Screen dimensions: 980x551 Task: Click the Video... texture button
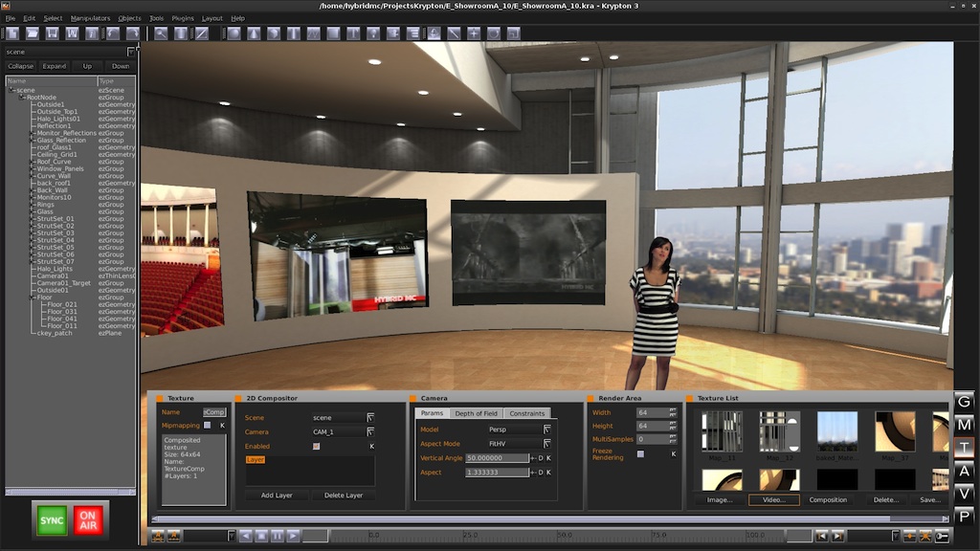(773, 499)
